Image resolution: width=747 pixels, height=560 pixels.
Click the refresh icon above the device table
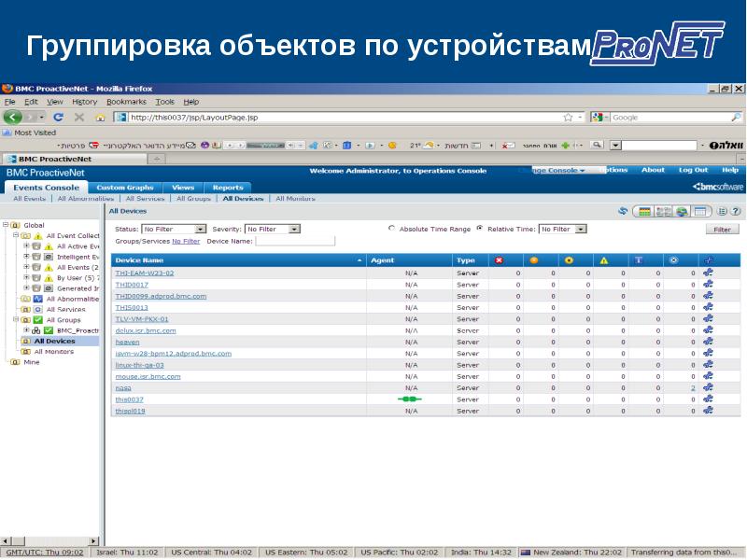tap(623, 212)
